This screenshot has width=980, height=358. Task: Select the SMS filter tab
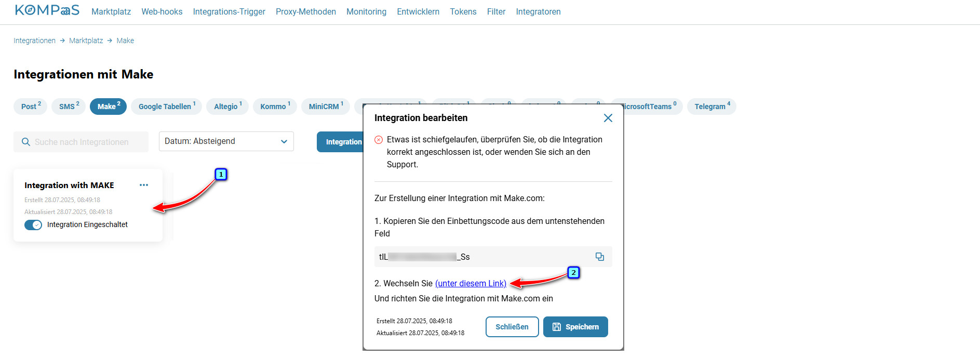click(x=69, y=107)
